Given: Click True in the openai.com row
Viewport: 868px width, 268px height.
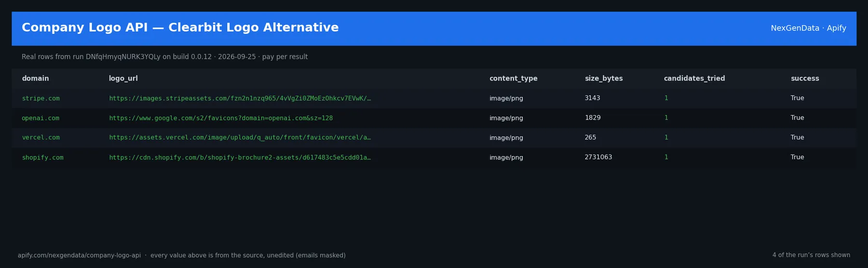Looking at the screenshot, I should tap(797, 118).
